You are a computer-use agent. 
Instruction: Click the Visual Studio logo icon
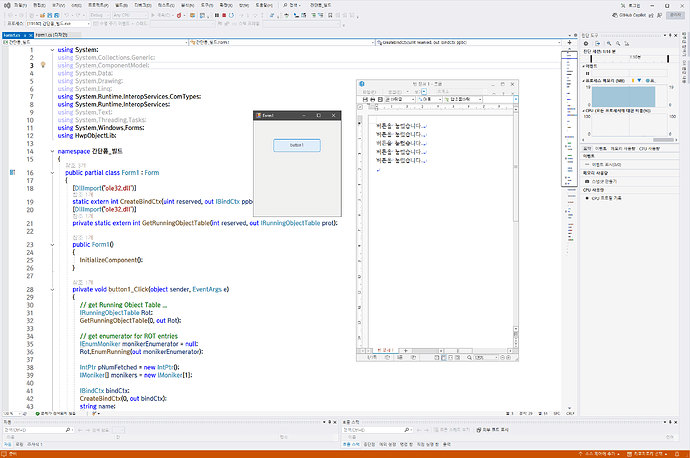[x=7, y=5]
